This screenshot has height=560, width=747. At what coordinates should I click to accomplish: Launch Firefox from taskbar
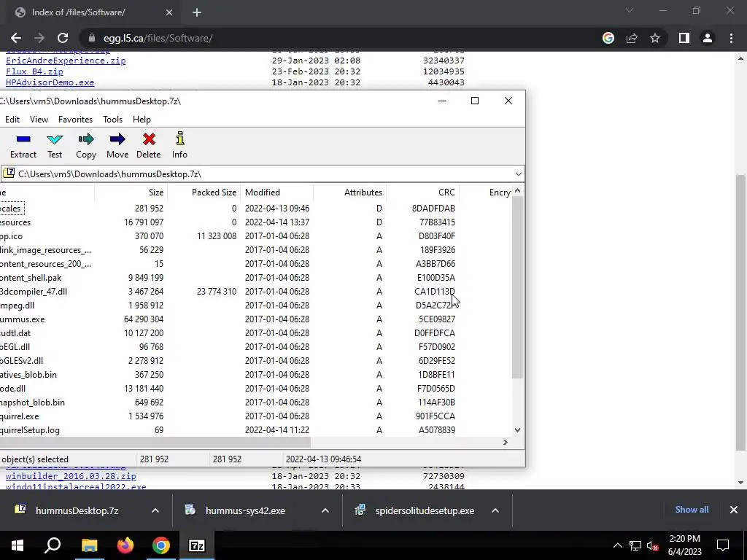pos(125,545)
